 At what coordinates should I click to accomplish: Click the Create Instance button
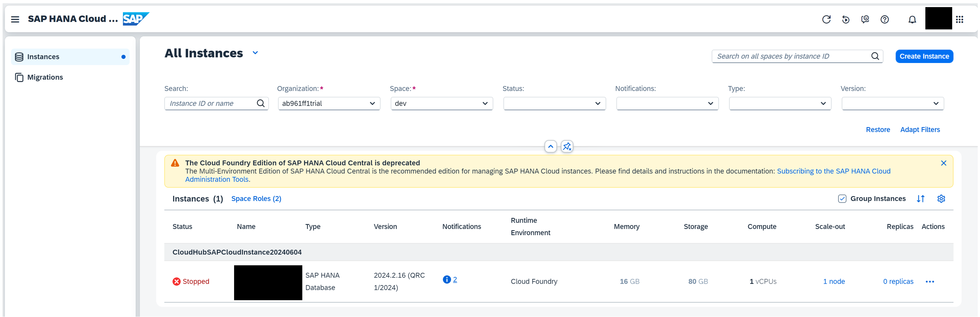click(924, 56)
